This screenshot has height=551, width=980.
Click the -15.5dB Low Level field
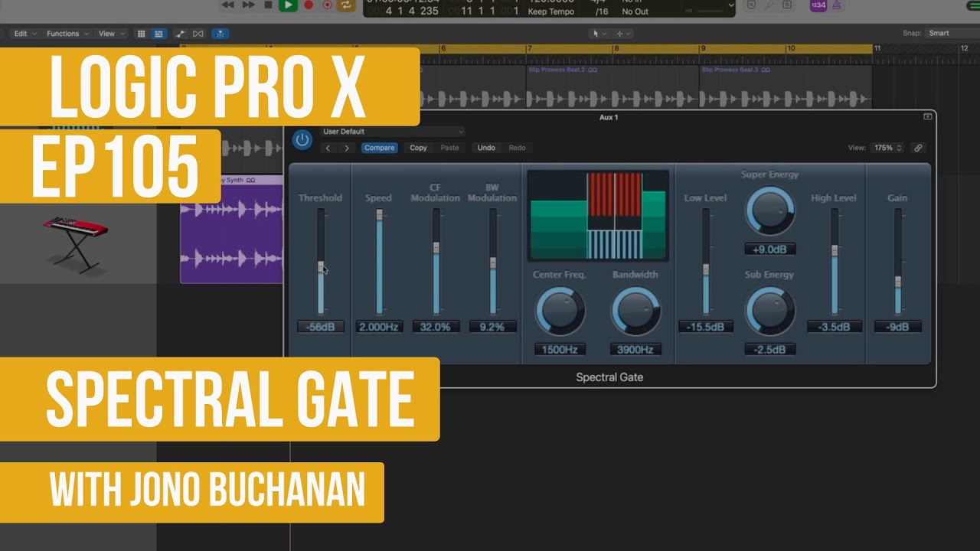point(705,327)
